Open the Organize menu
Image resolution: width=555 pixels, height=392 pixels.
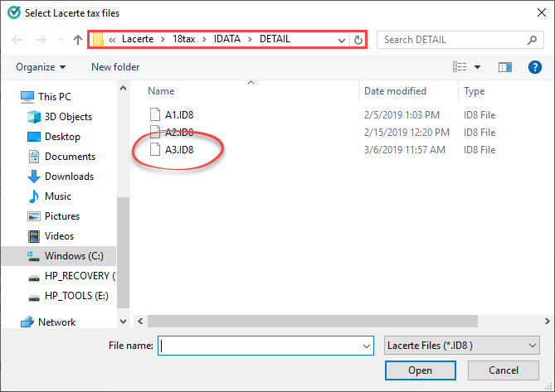tap(41, 67)
